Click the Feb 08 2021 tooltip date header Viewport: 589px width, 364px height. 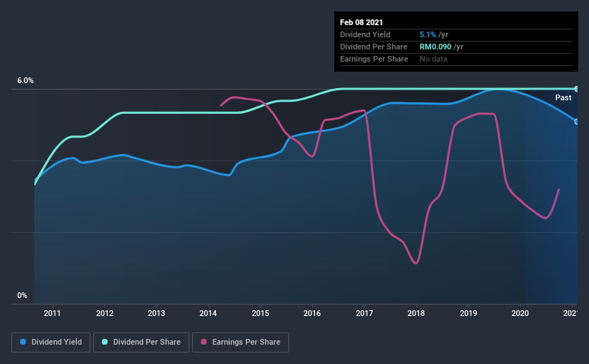pyautogui.click(x=362, y=22)
